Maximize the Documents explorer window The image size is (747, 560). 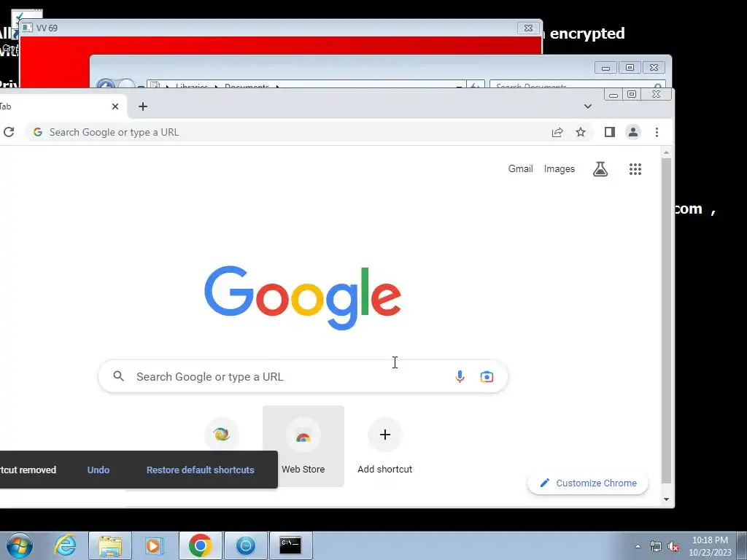630,68
